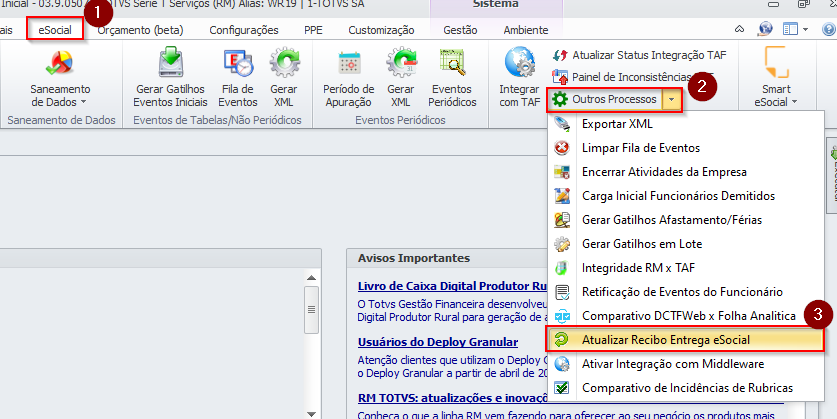
Task: Click Atualizar Status Integração TAF
Action: (639, 55)
